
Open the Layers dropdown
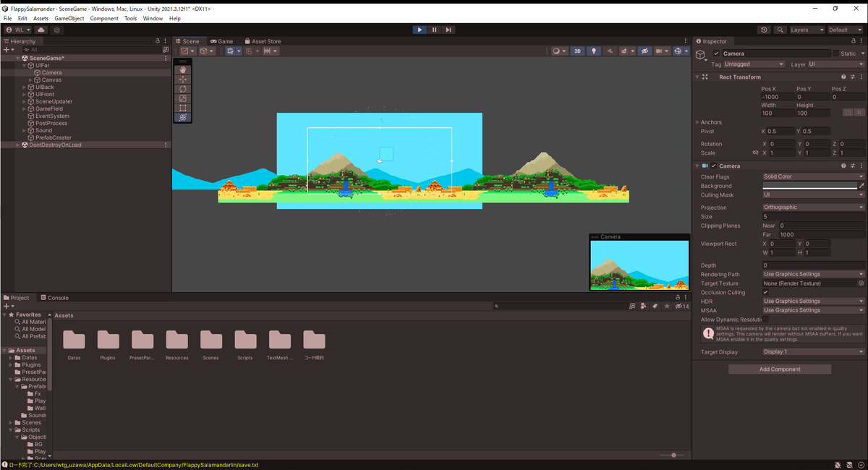click(807, 30)
